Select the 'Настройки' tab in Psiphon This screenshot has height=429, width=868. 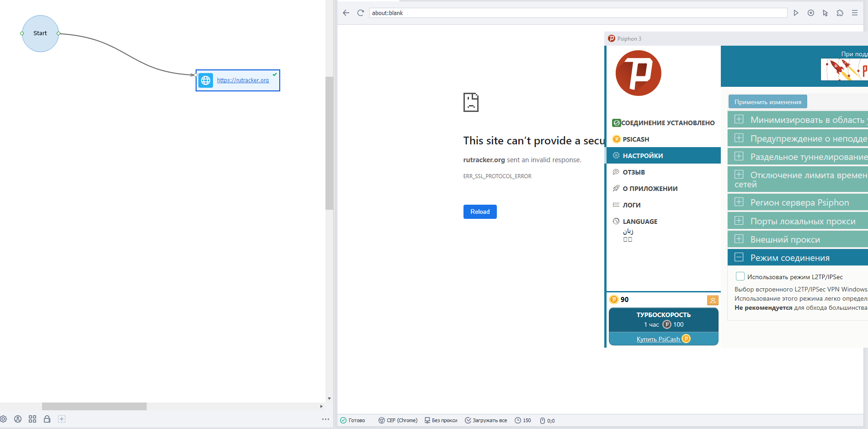click(664, 156)
